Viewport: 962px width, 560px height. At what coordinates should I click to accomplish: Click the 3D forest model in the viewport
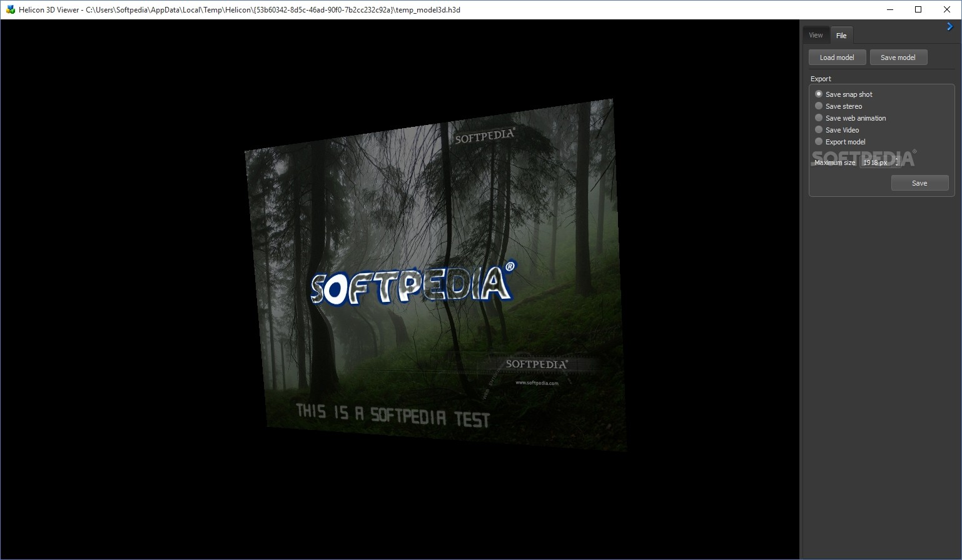tap(435, 275)
